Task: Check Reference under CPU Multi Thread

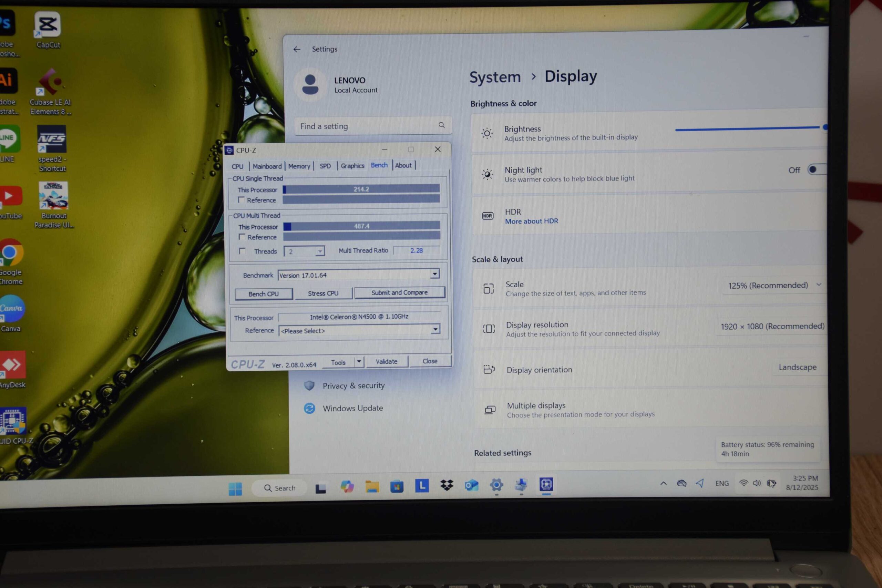Action: 242,237
